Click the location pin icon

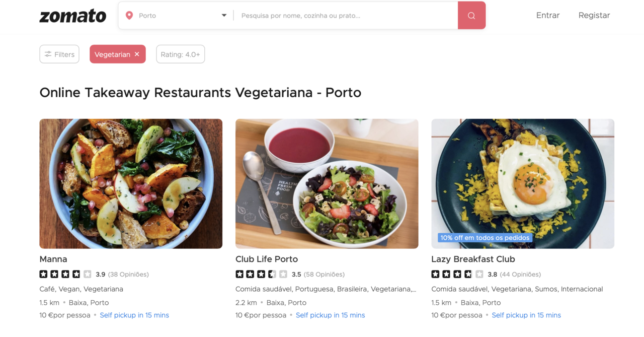[129, 16]
